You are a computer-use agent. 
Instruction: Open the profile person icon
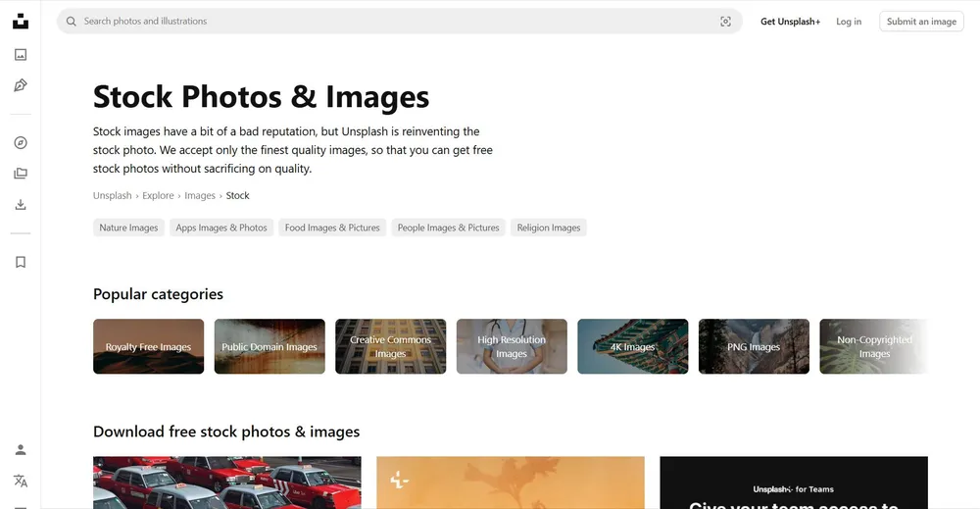point(21,449)
